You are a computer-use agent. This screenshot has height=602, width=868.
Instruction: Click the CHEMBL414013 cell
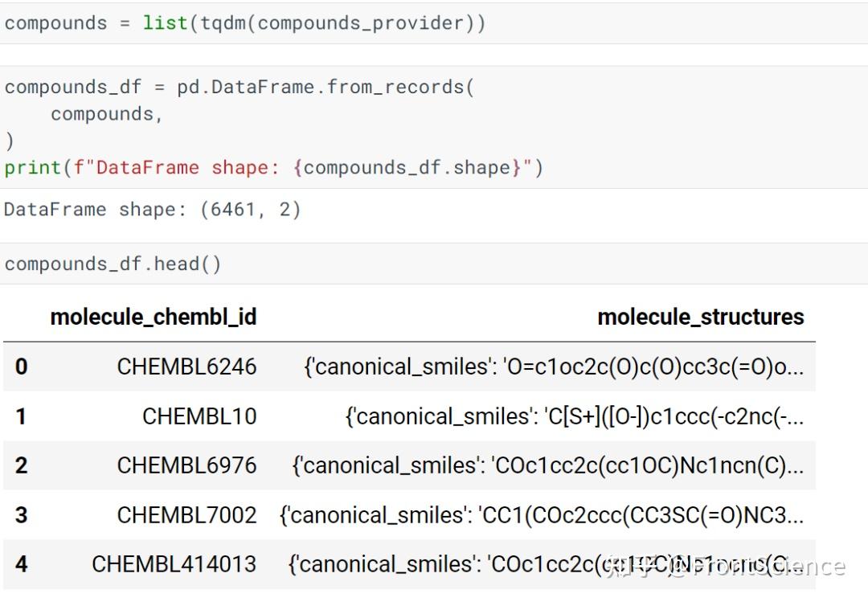coord(174,564)
